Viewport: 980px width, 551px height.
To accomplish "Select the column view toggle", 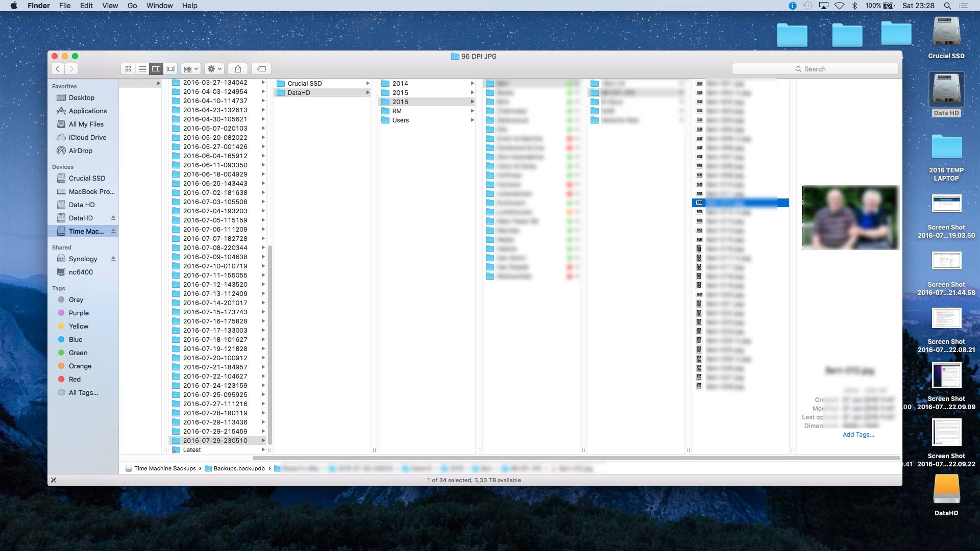I will click(156, 69).
